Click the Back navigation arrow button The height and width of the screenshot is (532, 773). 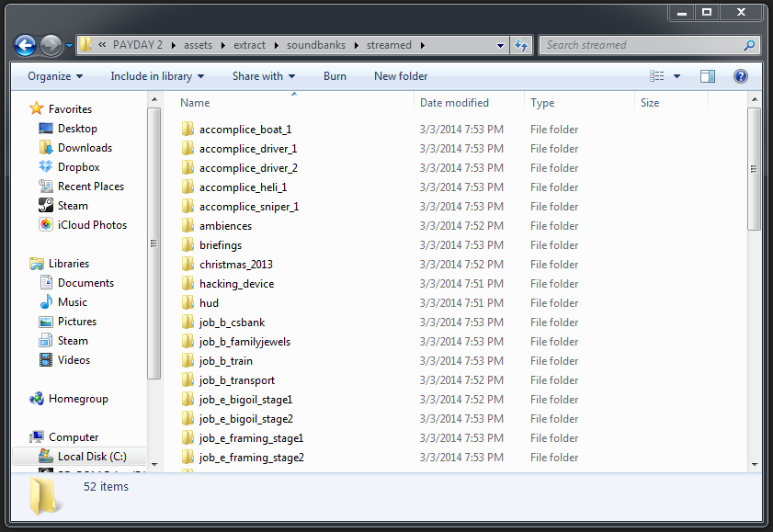[25, 45]
